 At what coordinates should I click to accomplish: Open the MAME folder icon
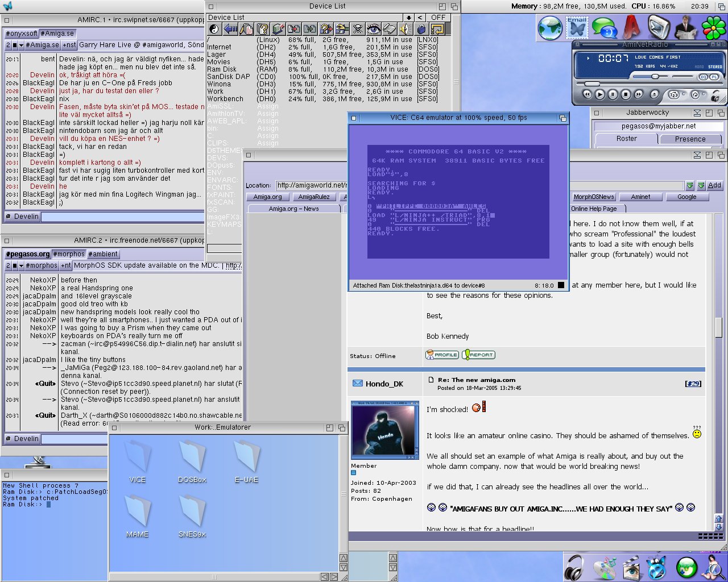[x=137, y=517]
